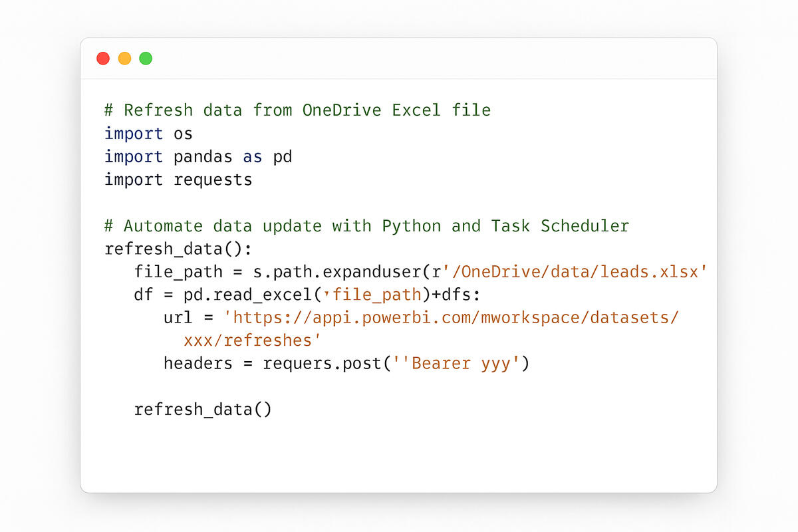Click the 'import requests' statement

178,179
